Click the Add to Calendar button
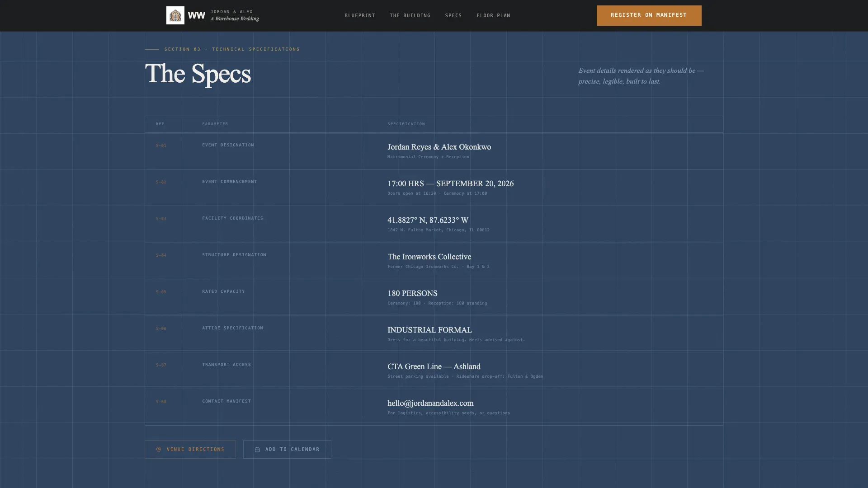Screen dimensions: 868x488 [x=287, y=449]
